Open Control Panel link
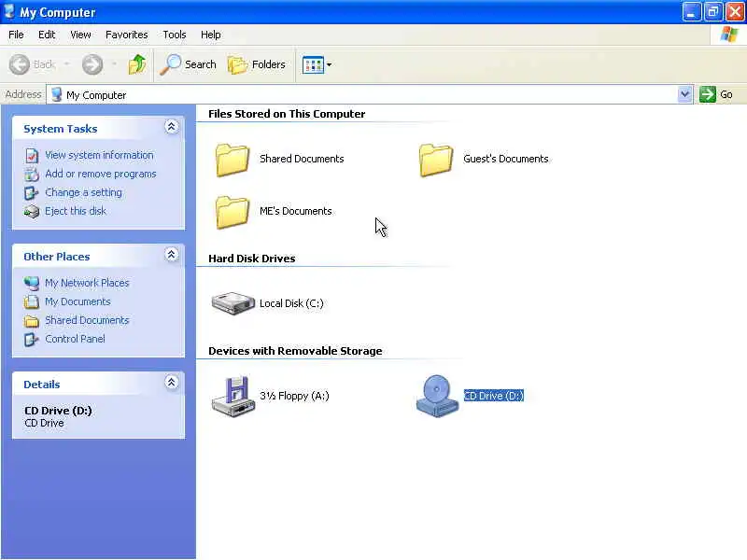Screen dimensions: 747x560 [x=75, y=339]
